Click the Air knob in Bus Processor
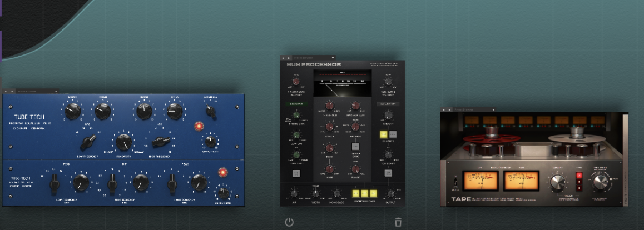644x230 pixels. pyautogui.click(x=293, y=193)
